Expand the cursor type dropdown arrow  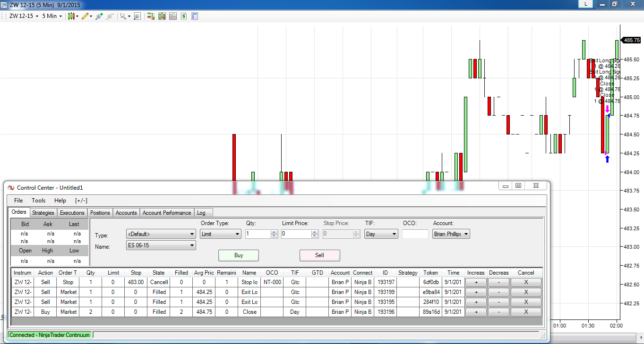[x=129, y=16]
